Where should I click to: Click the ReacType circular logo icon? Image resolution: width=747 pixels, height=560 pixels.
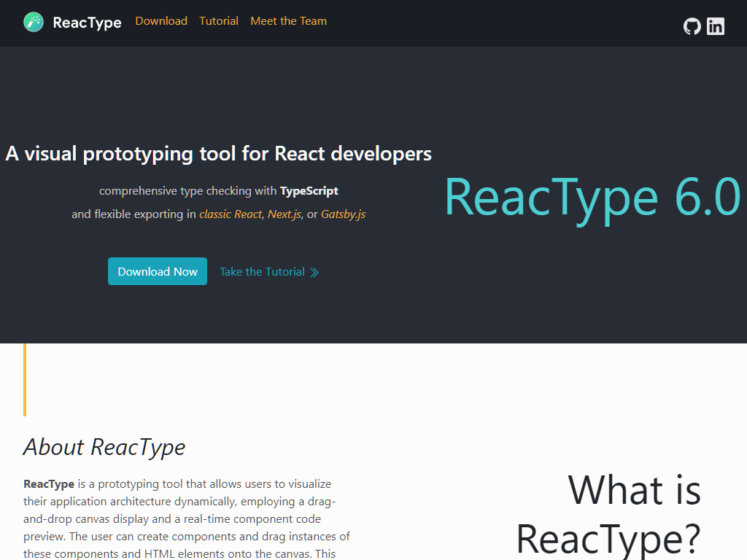click(34, 22)
